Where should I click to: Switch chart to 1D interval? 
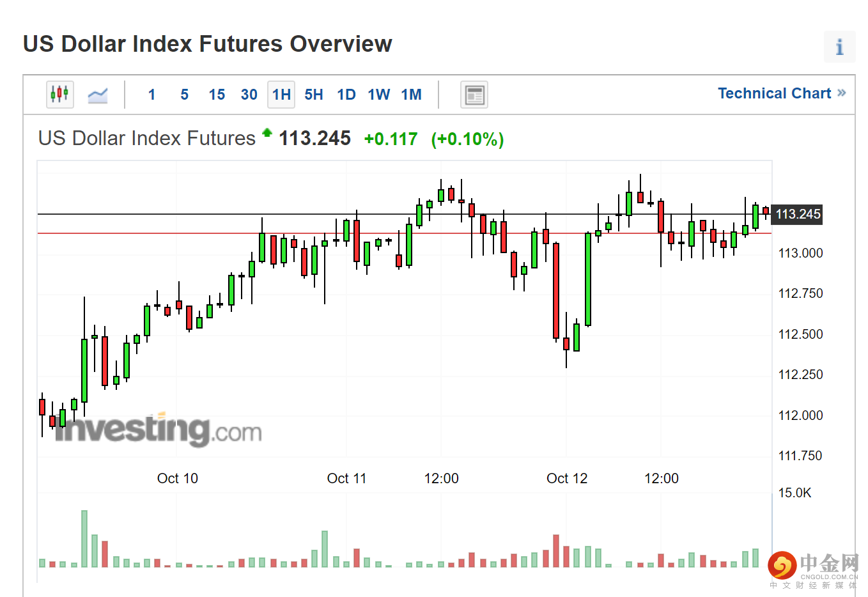pos(346,95)
